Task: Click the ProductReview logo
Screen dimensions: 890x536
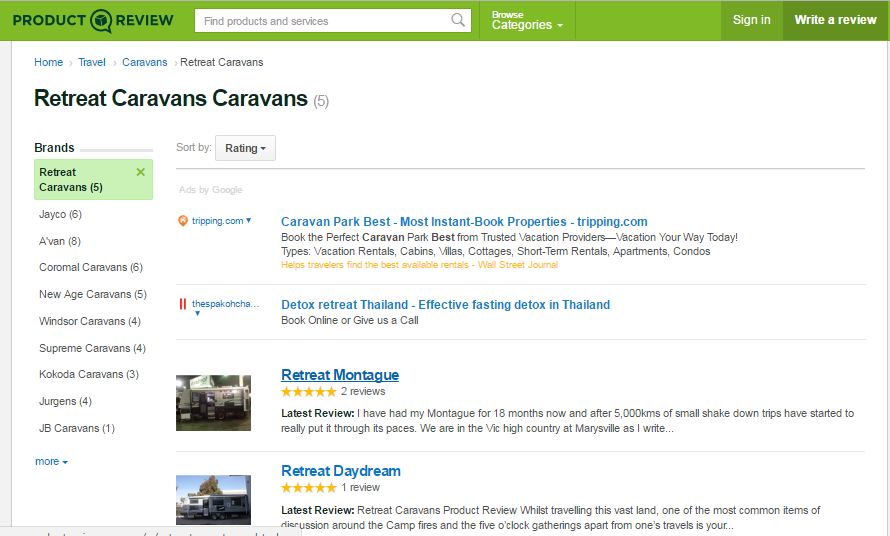Action: pyautogui.click(x=93, y=20)
